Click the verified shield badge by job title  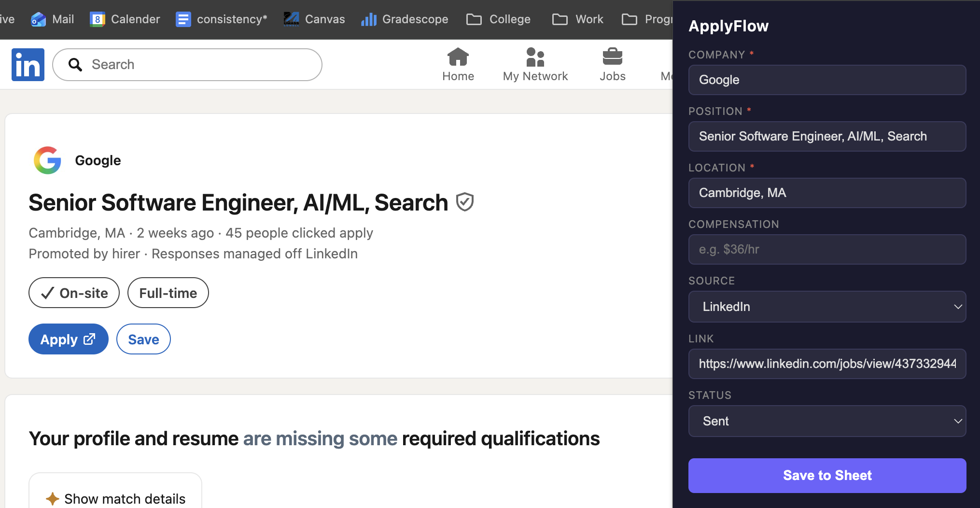point(465,202)
